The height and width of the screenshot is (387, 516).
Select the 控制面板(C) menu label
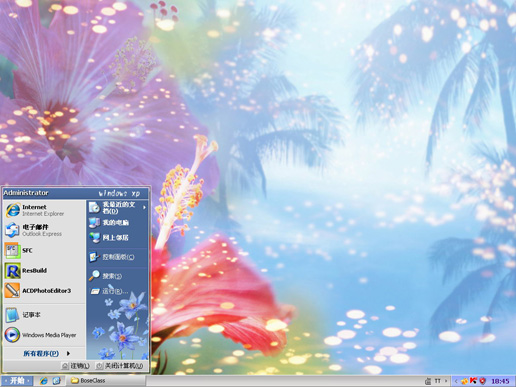[x=118, y=257]
